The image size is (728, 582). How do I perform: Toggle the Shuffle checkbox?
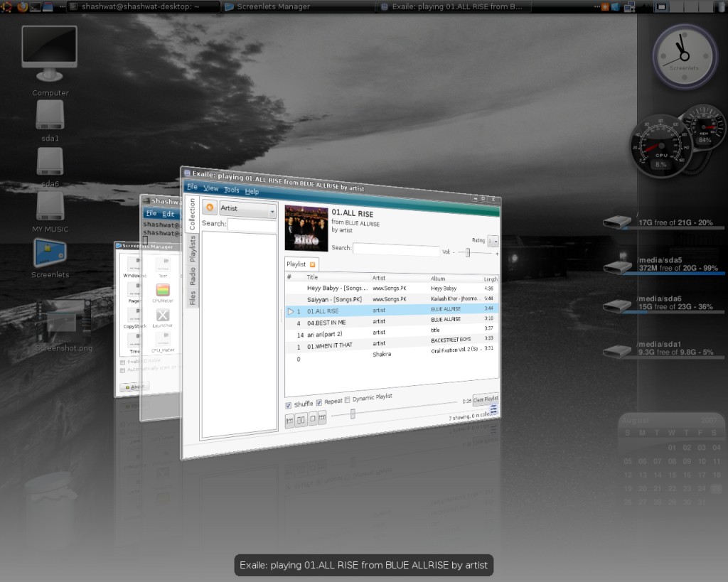pyautogui.click(x=289, y=406)
